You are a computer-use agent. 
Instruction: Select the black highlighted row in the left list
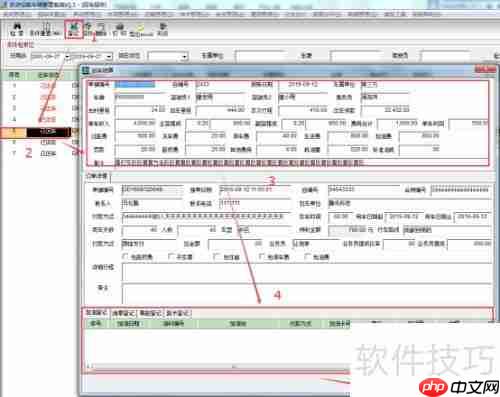49,132
